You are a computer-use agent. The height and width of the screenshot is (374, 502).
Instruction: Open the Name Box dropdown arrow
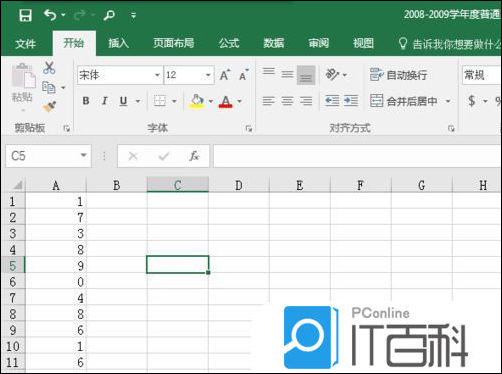tap(83, 155)
